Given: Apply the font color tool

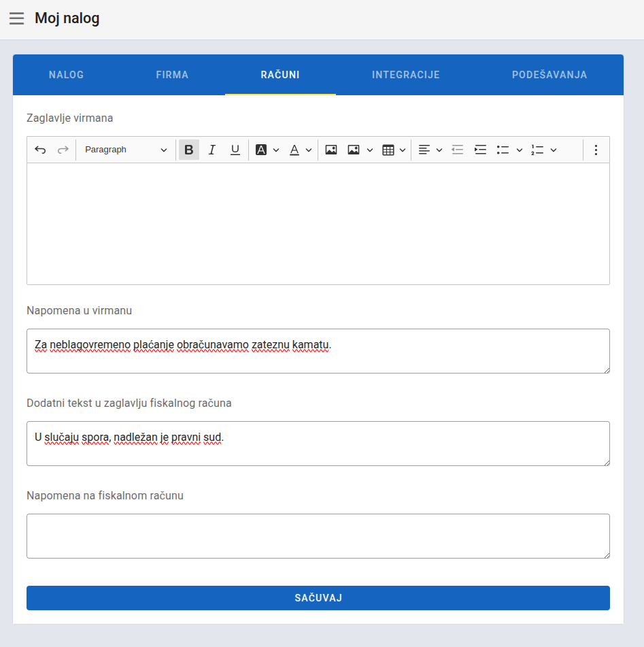Looking at the screenshot, I should 294,150.
